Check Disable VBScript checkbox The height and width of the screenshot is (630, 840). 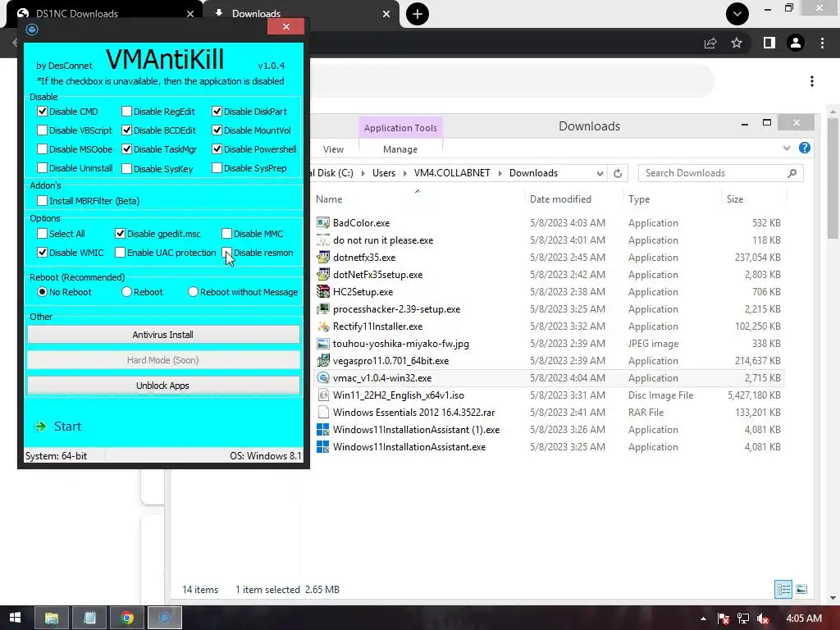click(x=43, y=130)
